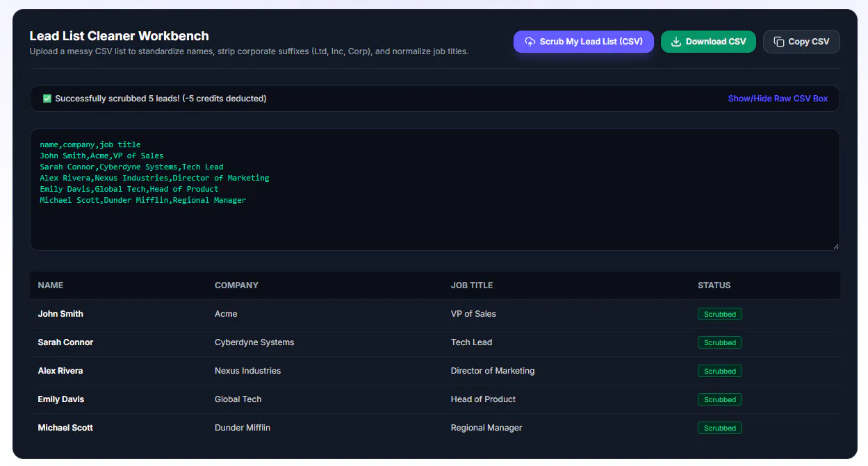Click the COMPANY column header
Viewport: 868px width, 466px height.
236,285
